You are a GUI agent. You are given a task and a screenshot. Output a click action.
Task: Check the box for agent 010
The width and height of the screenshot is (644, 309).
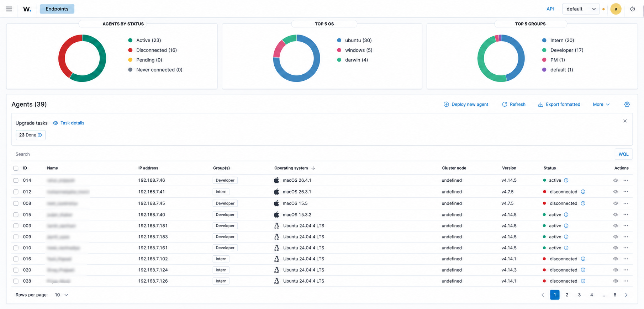16,248
